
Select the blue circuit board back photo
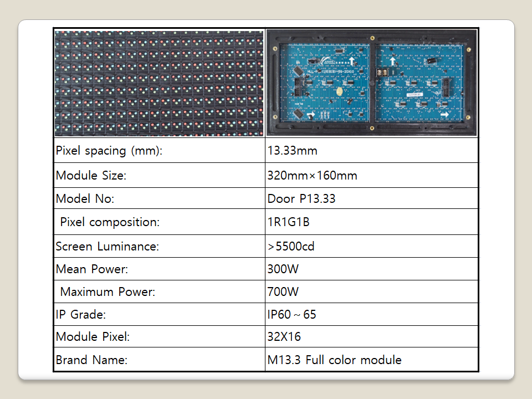pyautogui.click(x=371, y=83)
